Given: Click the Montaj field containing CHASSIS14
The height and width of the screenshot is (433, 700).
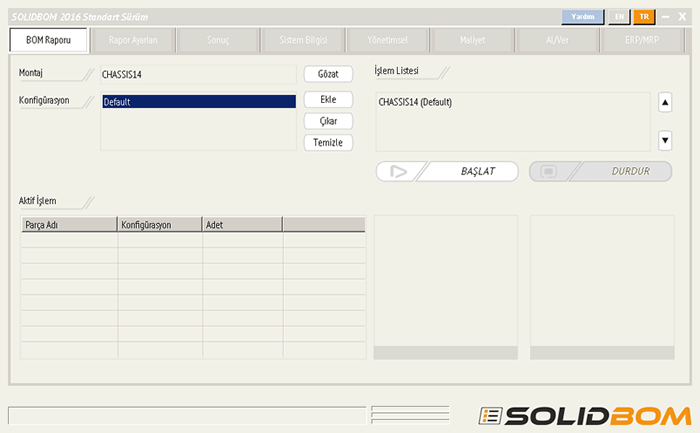Looking at the screenshot, I should pyautogui.click(x=198, y=75).
